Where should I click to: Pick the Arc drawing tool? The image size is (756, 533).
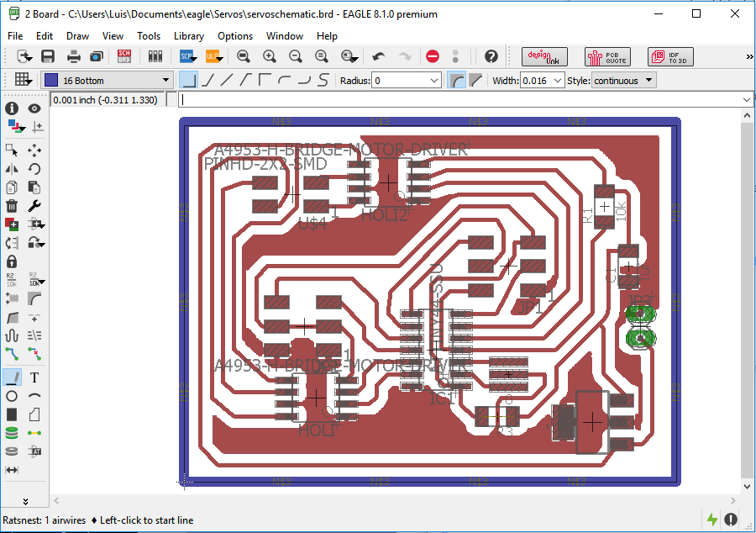[34, 396]
